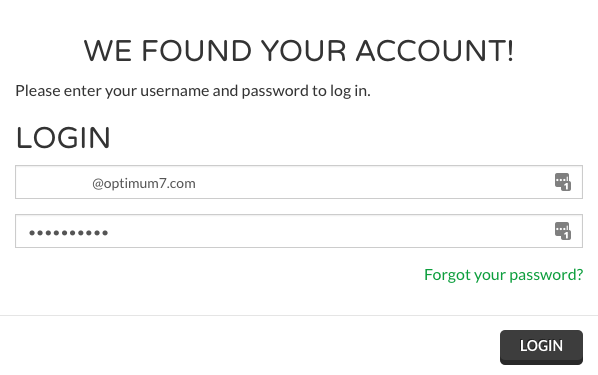Click the word ACCOUNT! in the title
Image resolution: width=598 pixels, height=375 pixels.
point(435,51)
